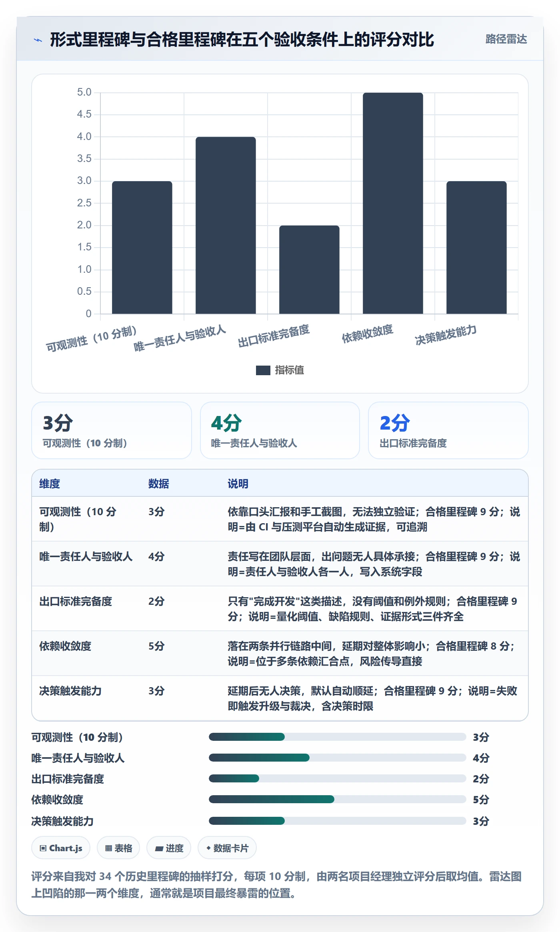Select the 表格 chip
This screenshot has height=932, width=560.
pyautogui.click(x=118, y=848)
